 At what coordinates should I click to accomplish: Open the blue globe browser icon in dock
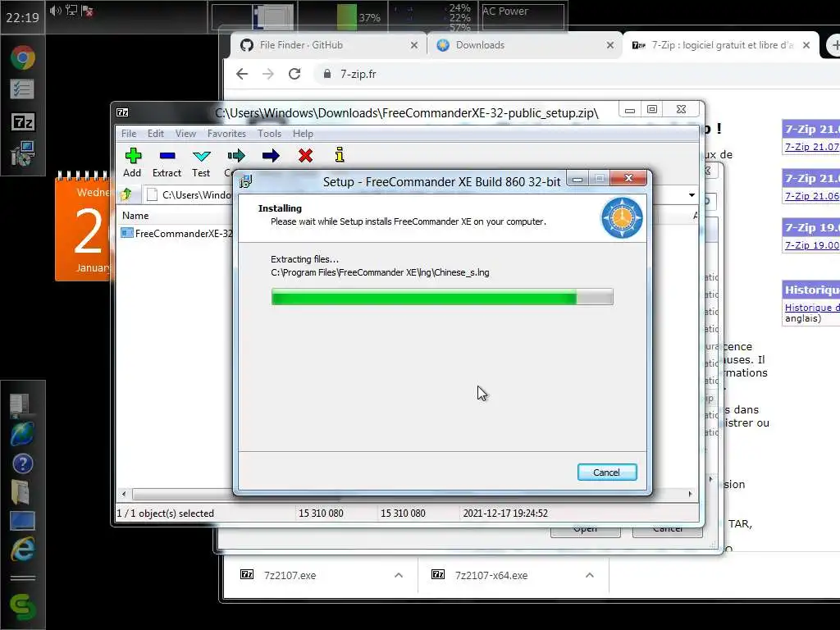[x=22, y=434]
